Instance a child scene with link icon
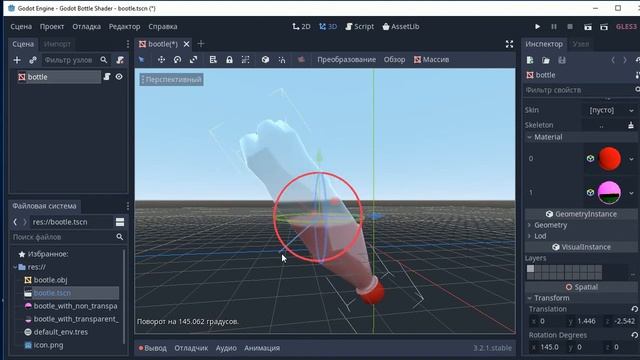Viewport: 640px width, 360px height. click(33, 60)
